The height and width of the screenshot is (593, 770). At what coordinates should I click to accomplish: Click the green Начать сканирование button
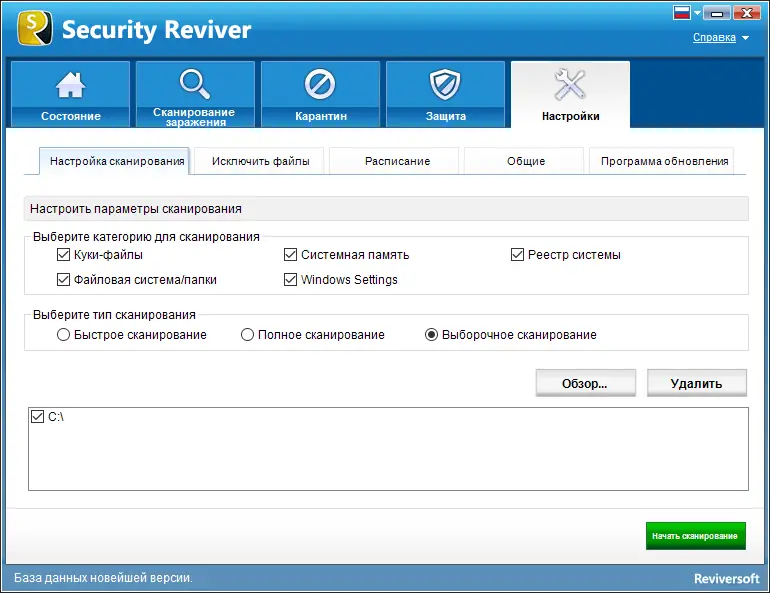point(696,536)
